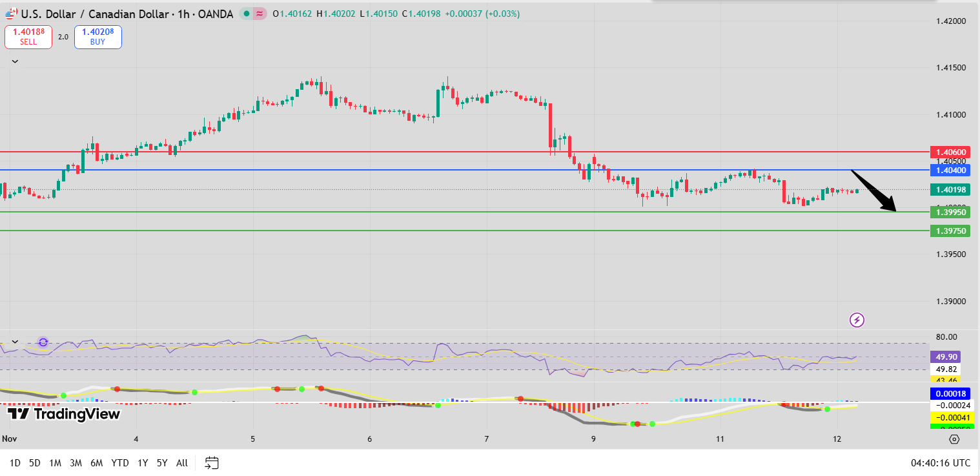Click the purple 49.90 indicator value label
980x476 pixels.
[946, 357]
